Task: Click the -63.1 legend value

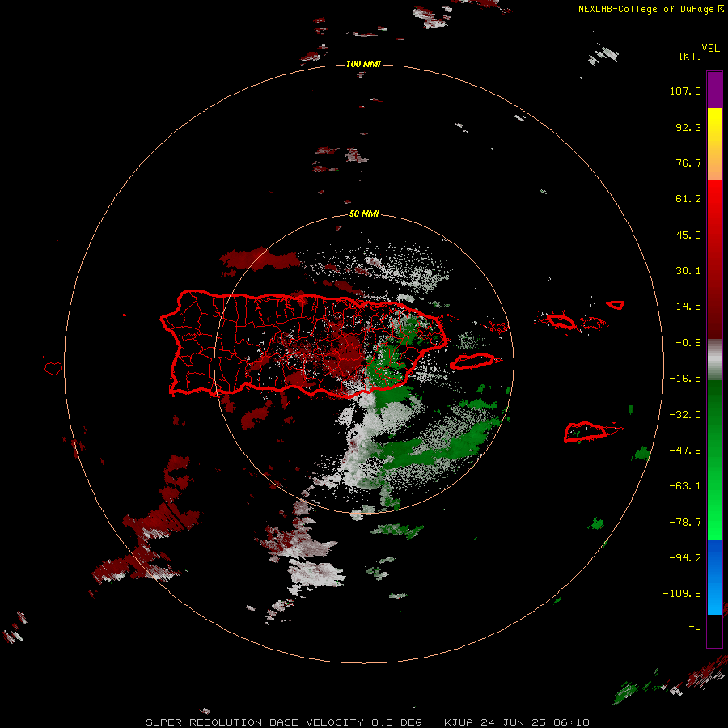Action: coord(685,486)
